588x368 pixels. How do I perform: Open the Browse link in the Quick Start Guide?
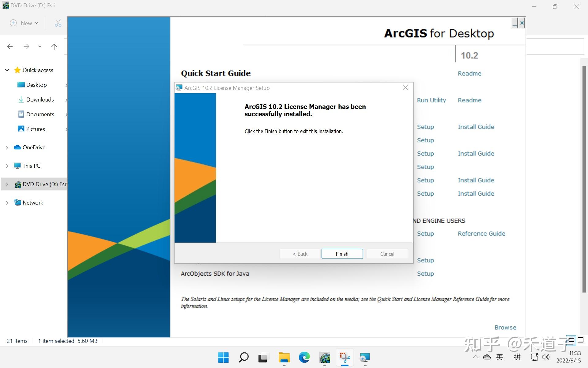pos(505,327)
